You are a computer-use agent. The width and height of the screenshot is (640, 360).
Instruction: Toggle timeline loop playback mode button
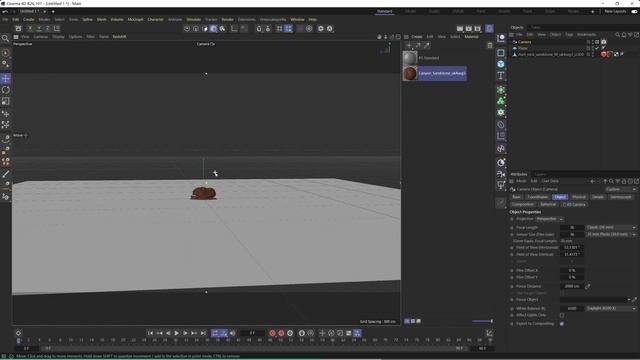pos(215,333)
